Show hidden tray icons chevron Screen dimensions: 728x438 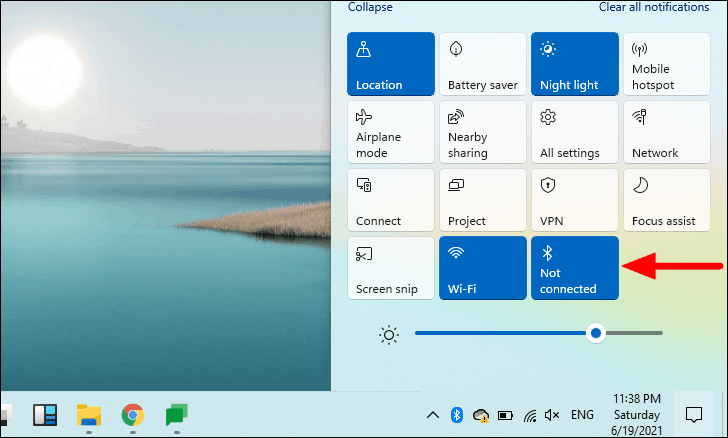point(433,415)
